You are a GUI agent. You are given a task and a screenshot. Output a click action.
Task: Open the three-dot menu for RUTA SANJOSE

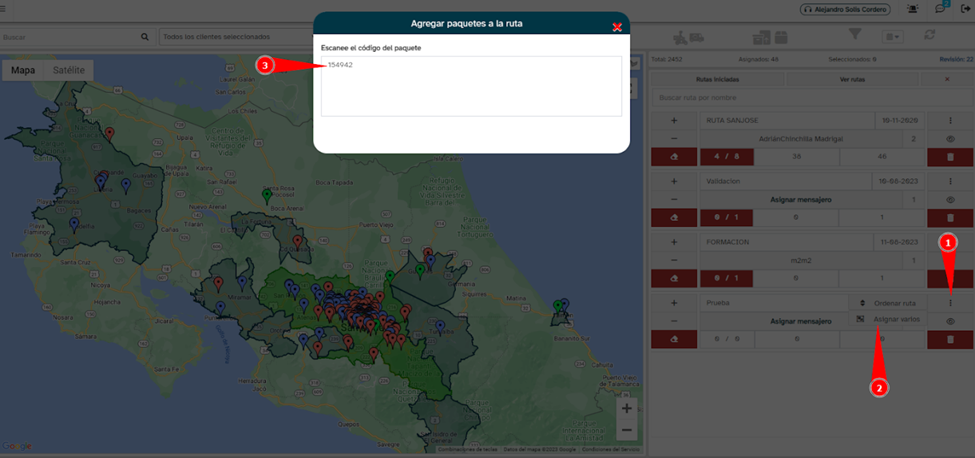click(x=950, y=121)
